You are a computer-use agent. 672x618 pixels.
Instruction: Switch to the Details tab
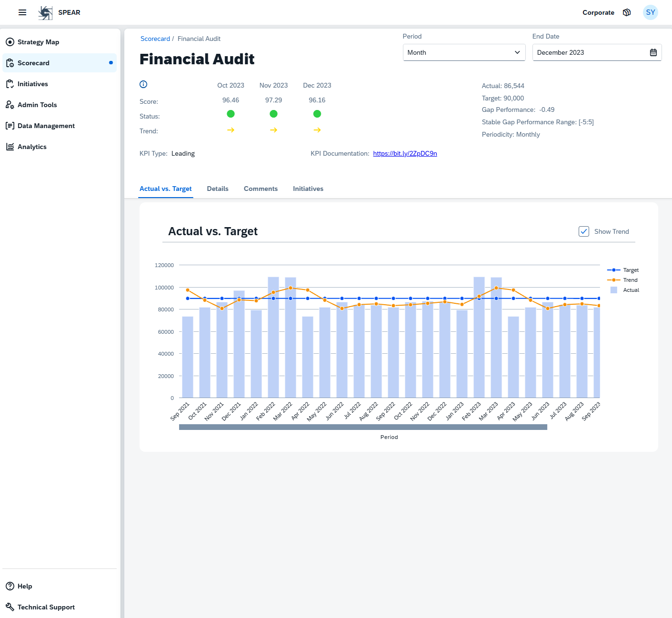[x=217, y=189]
